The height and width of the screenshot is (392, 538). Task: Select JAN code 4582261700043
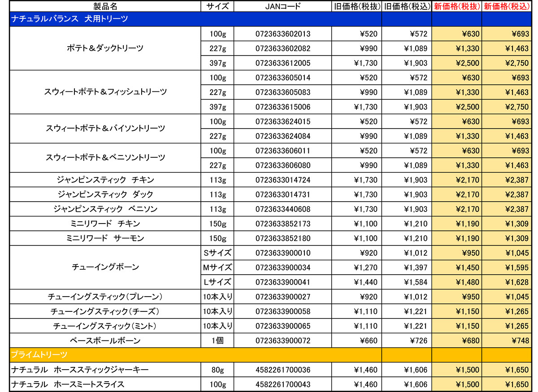pyautogui.click(x=283, y=384)
